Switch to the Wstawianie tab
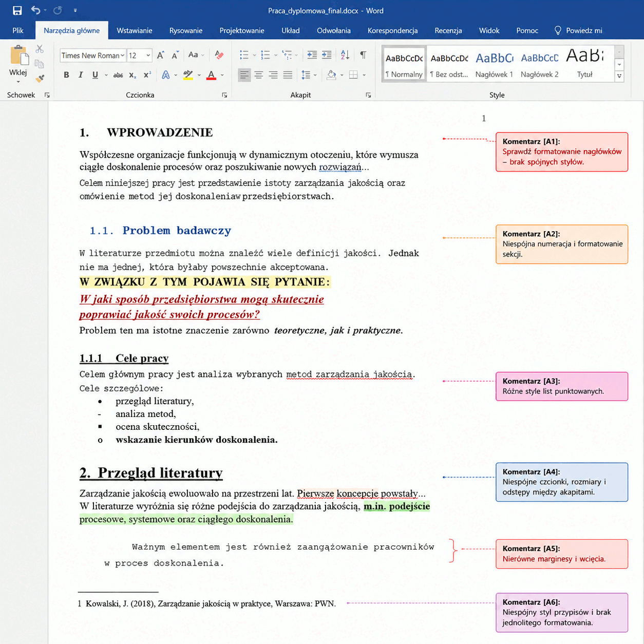 click(x=135, y=30)
